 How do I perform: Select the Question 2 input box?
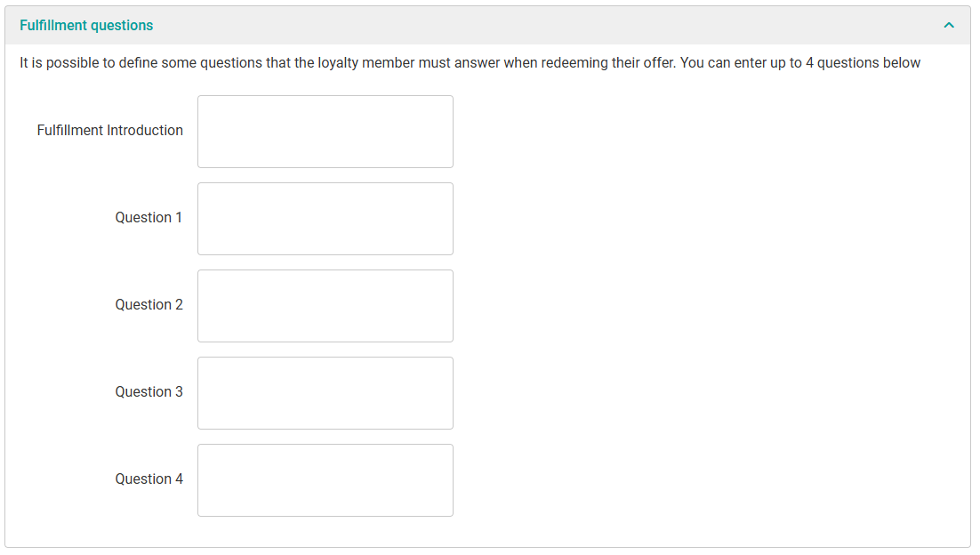(325, 306)
